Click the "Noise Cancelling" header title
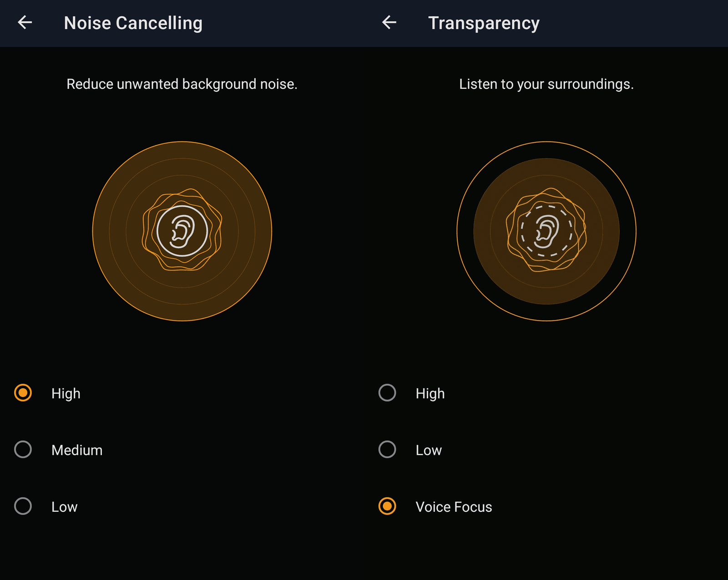 coord(133,23)
